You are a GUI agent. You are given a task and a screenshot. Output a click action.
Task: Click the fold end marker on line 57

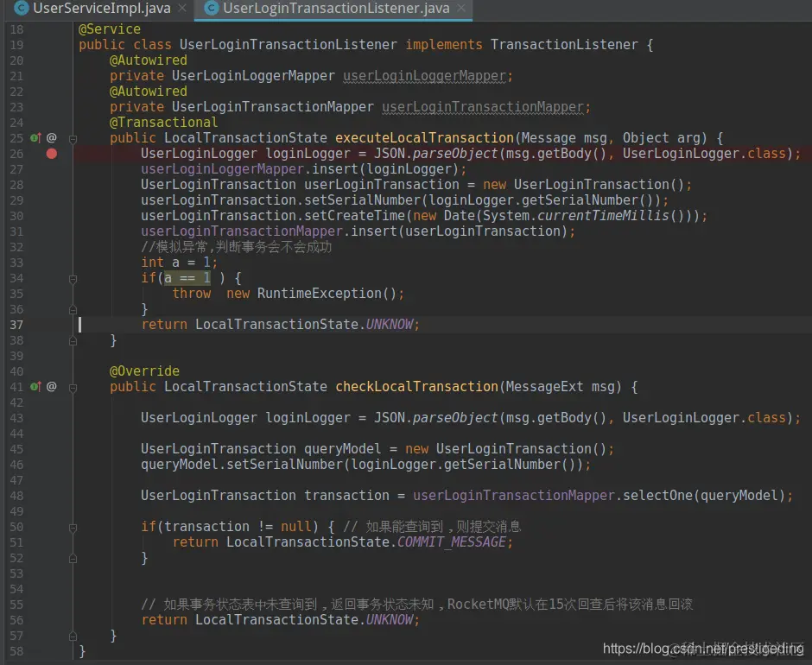pos(73,636)
